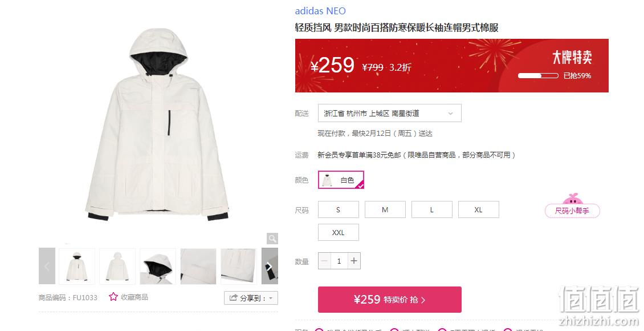Click the magnifier zoom icon on product image
The width and height of the screenshot is (644, 331).
272,239
